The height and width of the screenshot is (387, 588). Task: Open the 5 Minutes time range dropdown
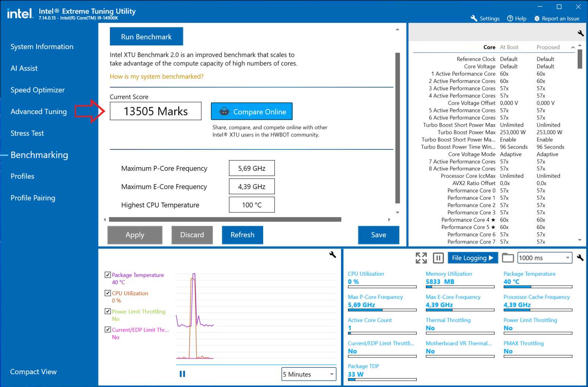(309, 374)
